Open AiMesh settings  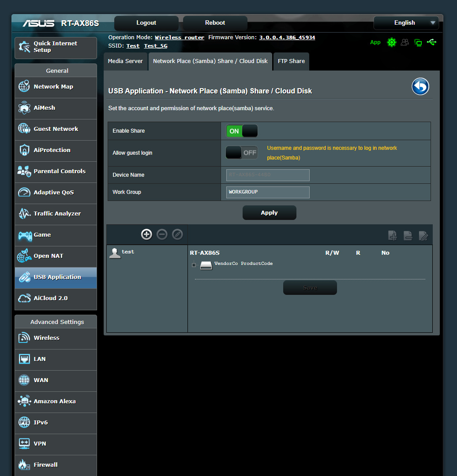coord(56,108)
